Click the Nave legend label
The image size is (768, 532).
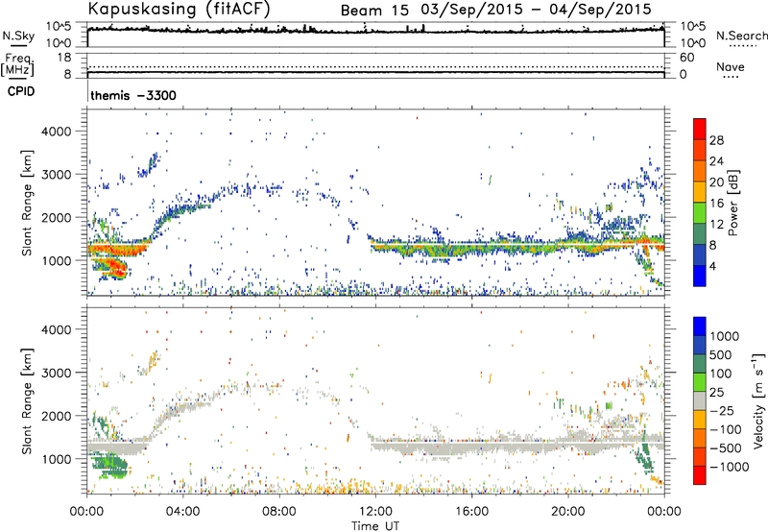tap(730, 66)
